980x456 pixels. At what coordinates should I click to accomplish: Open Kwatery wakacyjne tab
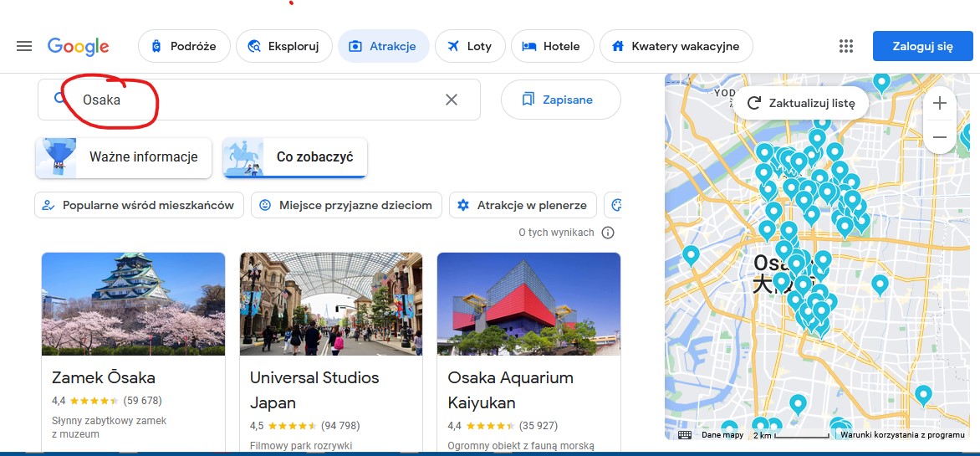tap(676, 46)
